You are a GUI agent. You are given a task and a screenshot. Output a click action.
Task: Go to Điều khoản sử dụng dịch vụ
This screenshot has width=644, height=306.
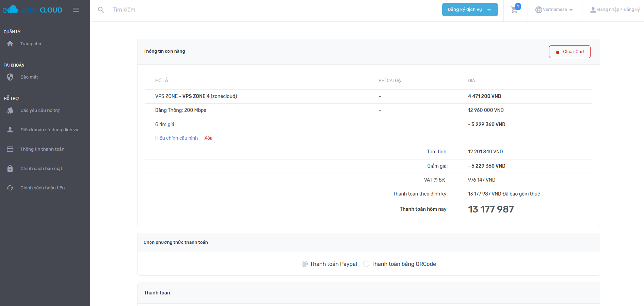pos(49,130)
